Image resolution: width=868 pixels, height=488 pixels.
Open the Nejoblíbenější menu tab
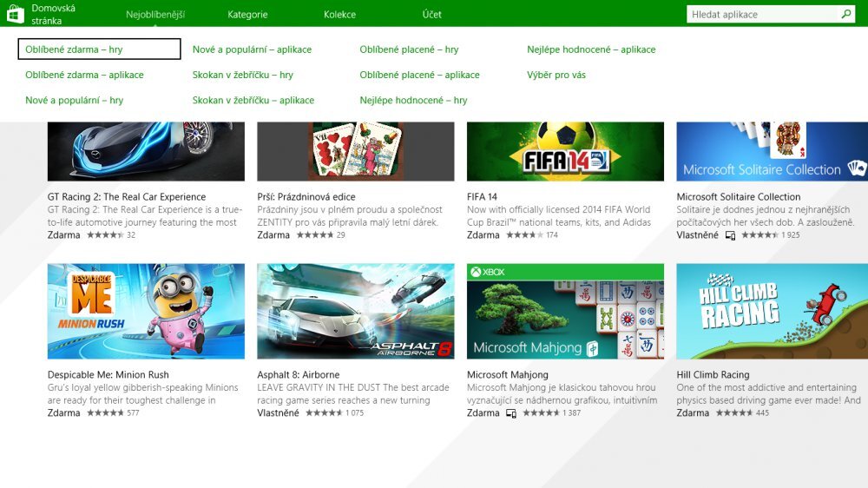(x=155, y=15)
